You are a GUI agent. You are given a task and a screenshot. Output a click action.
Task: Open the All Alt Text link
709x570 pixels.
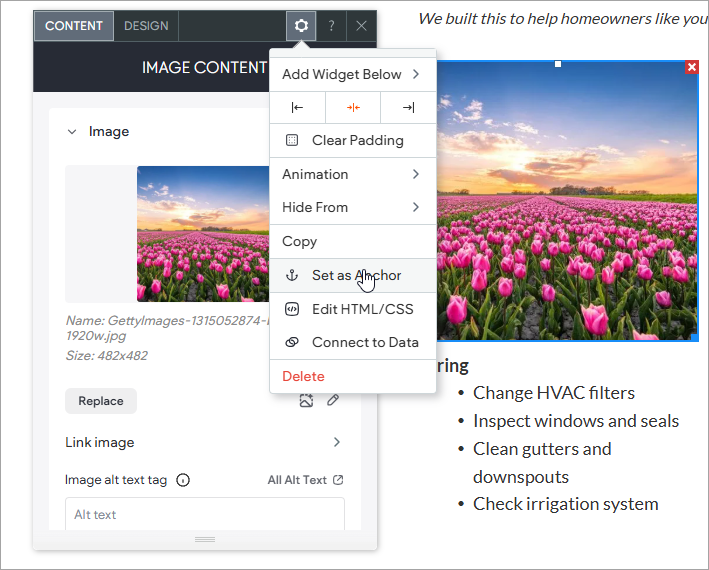pyautogui.click(x=305, y=480)
